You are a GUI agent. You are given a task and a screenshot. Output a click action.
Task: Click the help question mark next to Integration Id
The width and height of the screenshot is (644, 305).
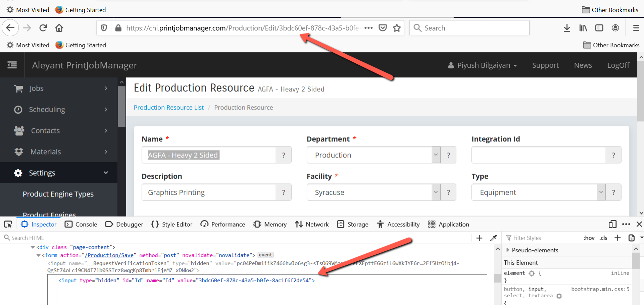tap(613, 155)
